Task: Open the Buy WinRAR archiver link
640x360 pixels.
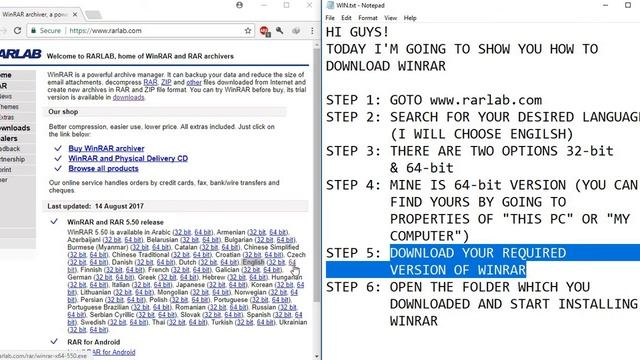Action: tap(106, 148)
